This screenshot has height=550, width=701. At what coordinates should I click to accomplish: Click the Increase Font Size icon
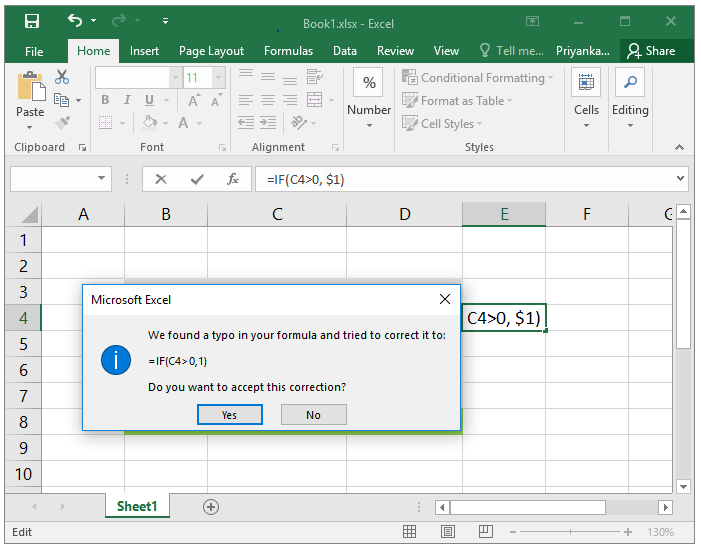coord(194,101)
